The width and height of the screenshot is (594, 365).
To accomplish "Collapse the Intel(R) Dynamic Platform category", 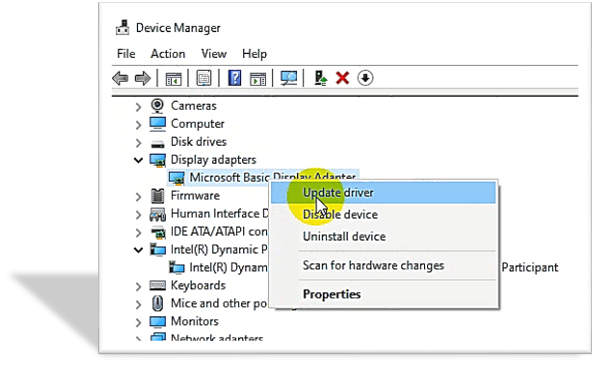I will pyautogui.click(x=138, y=250).
